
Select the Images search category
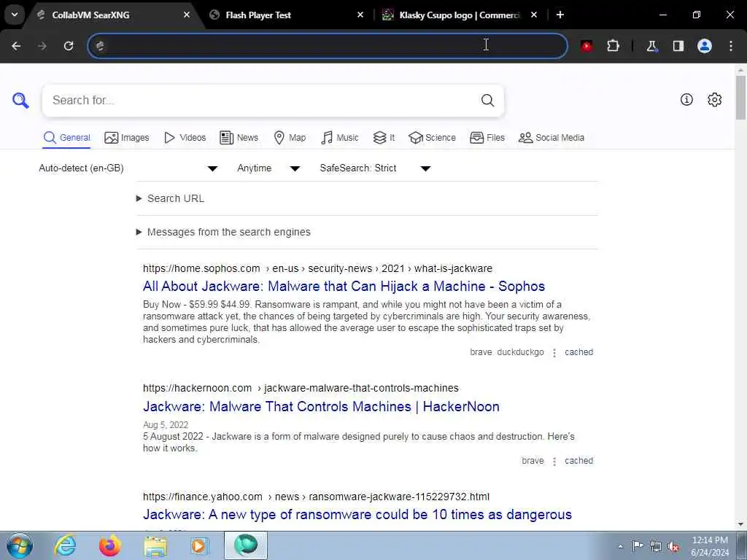click(x=127, y=138)
